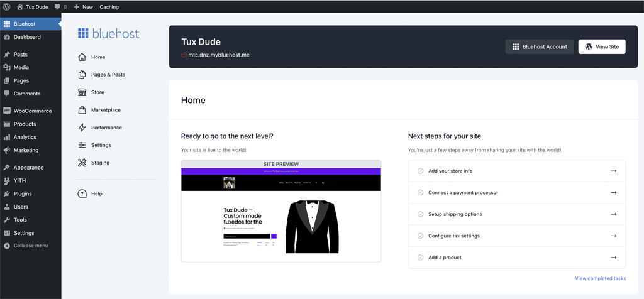Open View completed tasks link
This screenshot has height=299, width=644.
pos(601,278)
